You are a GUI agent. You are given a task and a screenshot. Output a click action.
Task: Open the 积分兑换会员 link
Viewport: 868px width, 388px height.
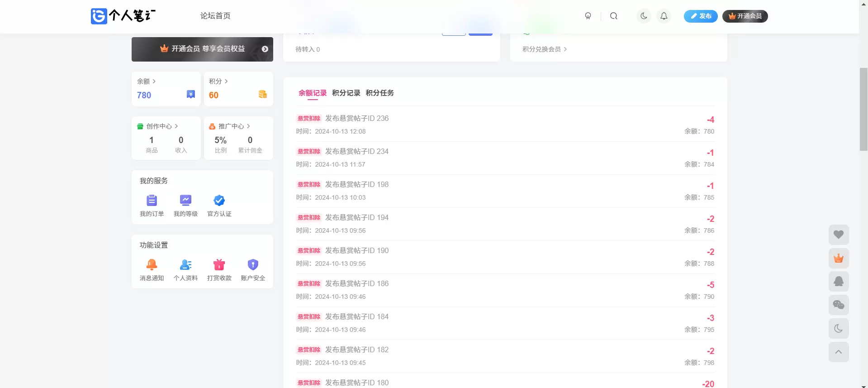(x=545, y=49)
